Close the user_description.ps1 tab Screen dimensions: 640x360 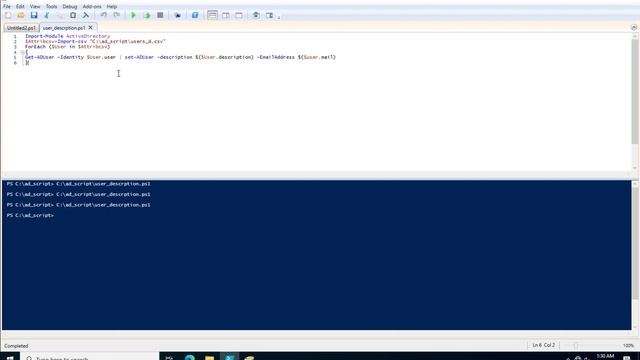coord(91,27)
